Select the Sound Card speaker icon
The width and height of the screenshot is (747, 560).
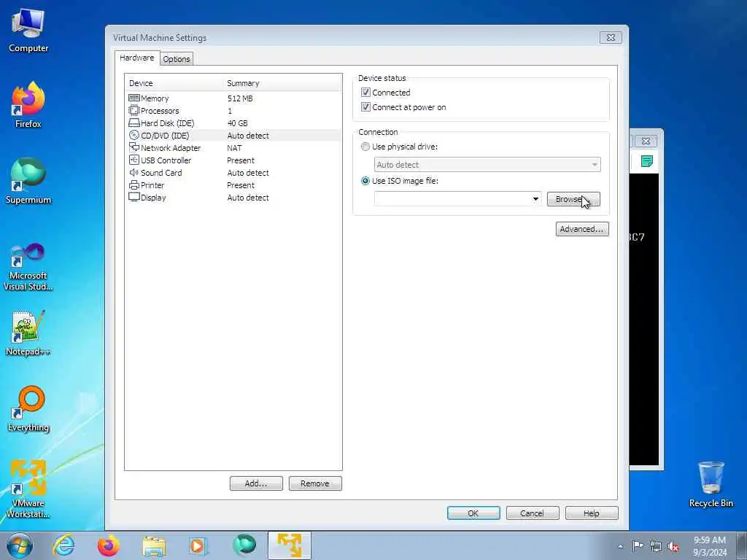click(134, 172)
